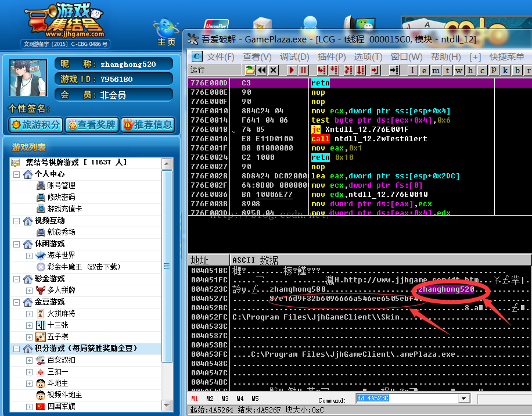Open the 文件(F) menu
Viewport: 532px width, 416px height.
220,57
